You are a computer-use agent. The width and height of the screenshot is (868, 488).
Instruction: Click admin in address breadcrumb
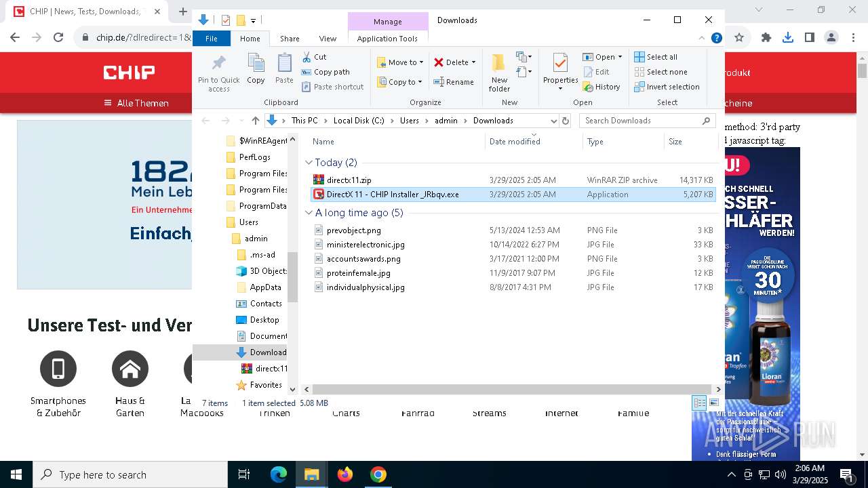(x=446, y=121)
